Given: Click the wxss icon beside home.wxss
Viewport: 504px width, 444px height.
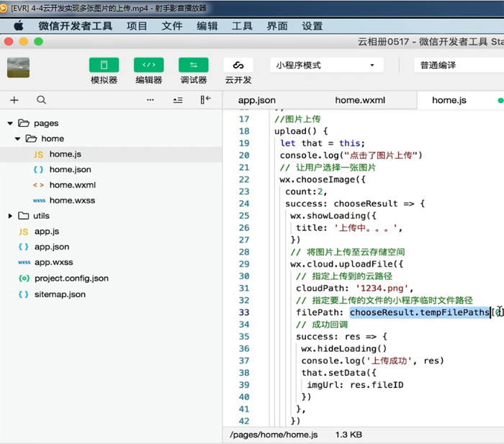Looking at the screenshot, I should [x=39, y=201].
